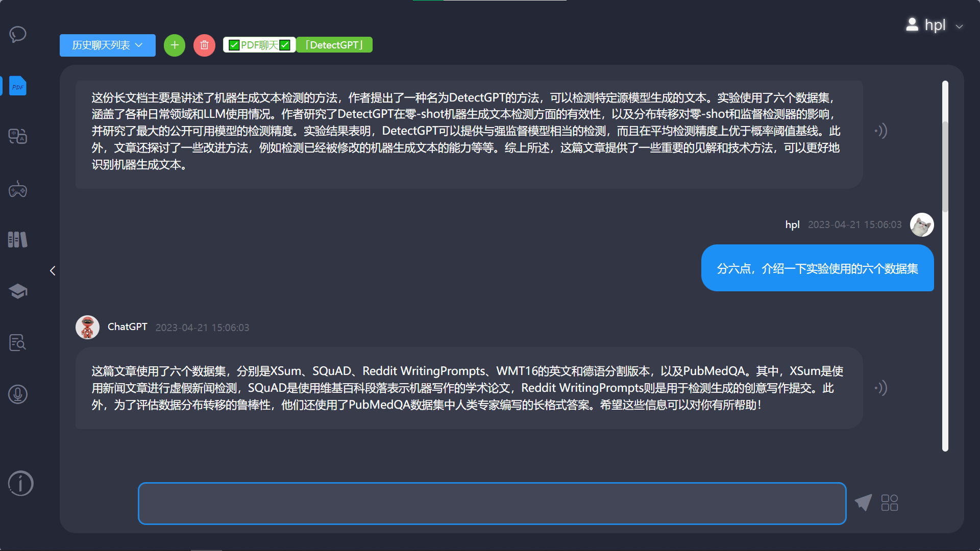
Task: Open the game controller sidebar icon
Action: click(18, 189)
